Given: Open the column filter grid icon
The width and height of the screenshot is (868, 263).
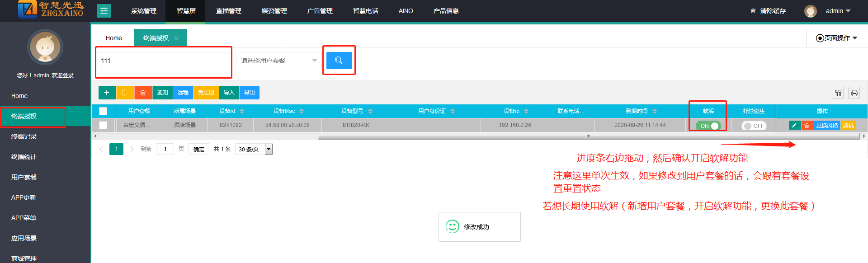Looking at the screenshot, I should pyautogui.click(x=838, y=93).
